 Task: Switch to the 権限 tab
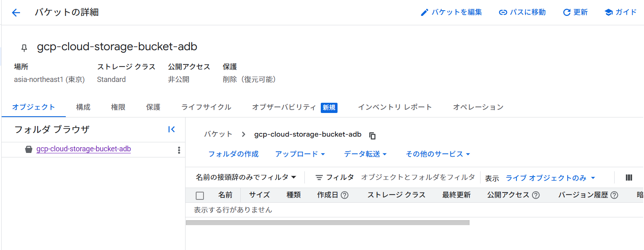[x=118, y=107]
